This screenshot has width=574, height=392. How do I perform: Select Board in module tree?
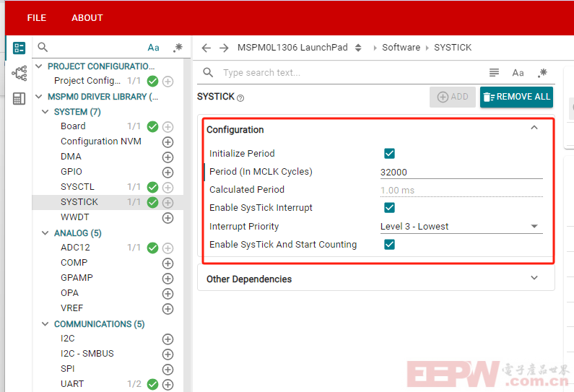click(x=73, y=126)
